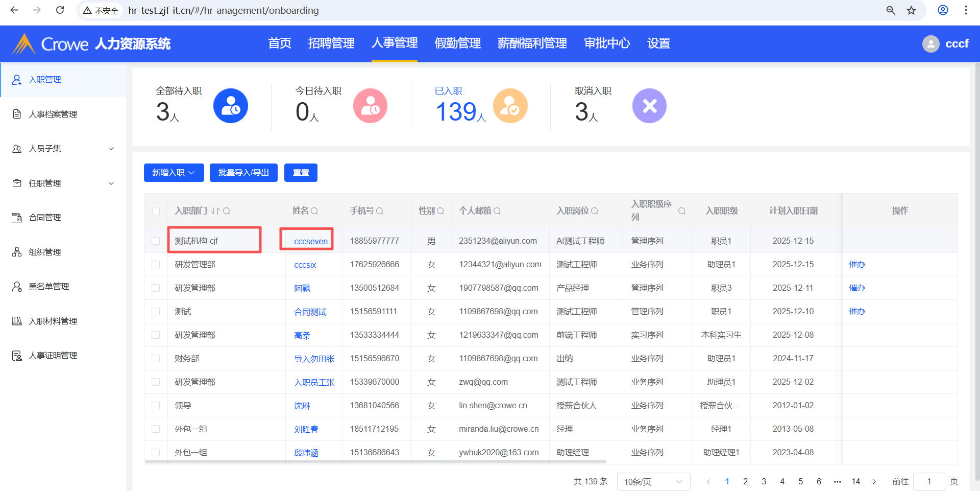Click search icon in 手机号 column header
This screenshot has height=491, width=980.
(x=380, y=211)
